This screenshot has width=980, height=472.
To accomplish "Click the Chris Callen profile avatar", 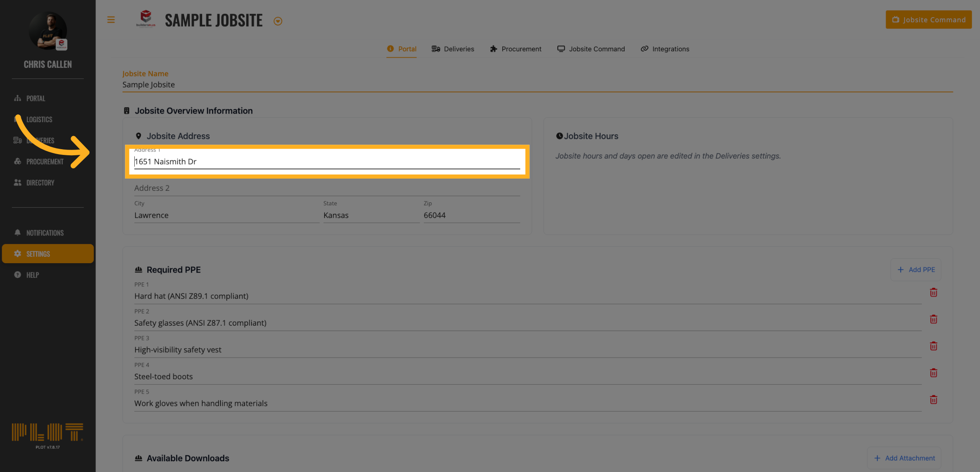I will pos(48,31).
